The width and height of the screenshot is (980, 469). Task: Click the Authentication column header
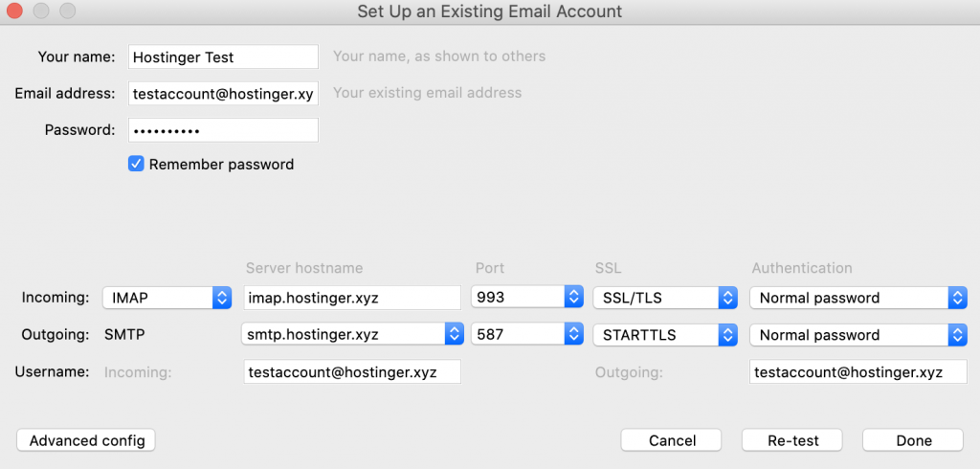802,268
